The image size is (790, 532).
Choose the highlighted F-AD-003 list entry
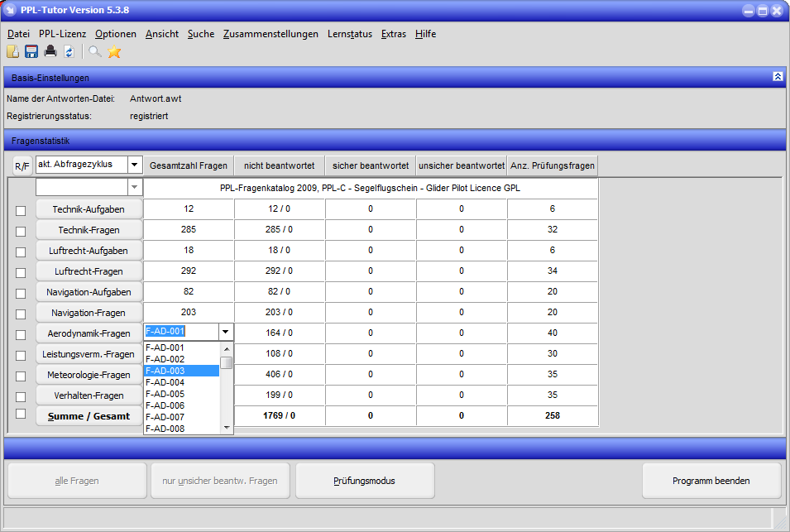182,371
